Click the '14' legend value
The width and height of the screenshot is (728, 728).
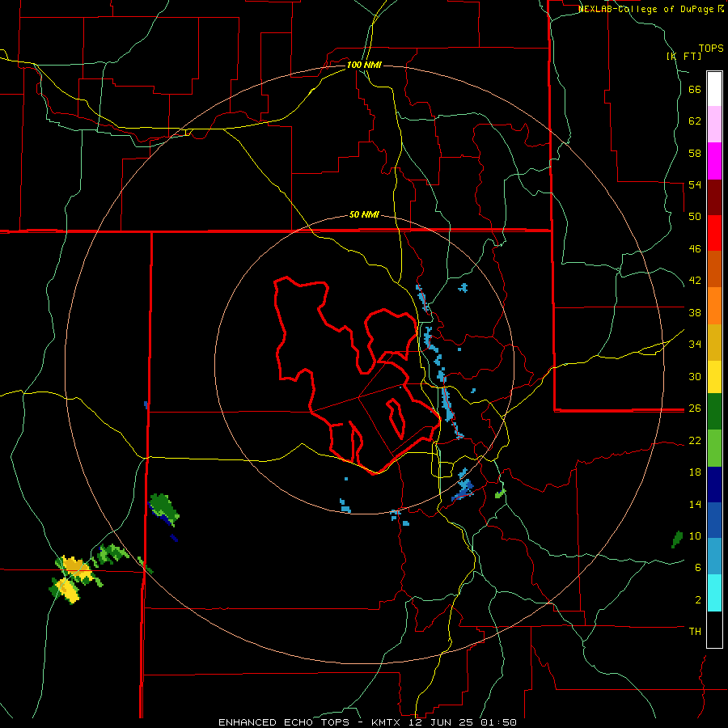click(x=695, y=504)
